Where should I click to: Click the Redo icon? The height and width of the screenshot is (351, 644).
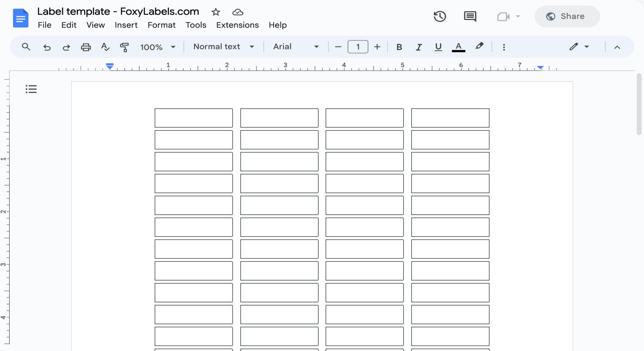[66, 47]
